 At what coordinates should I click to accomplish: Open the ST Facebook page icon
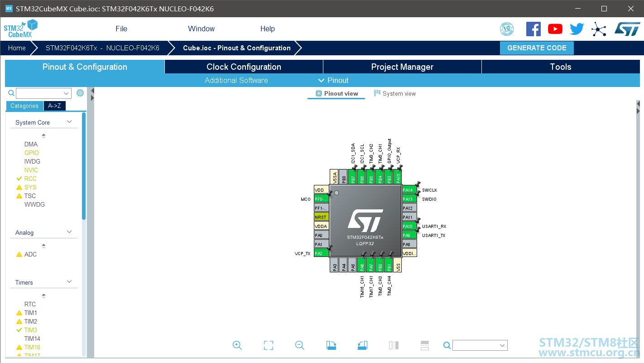click(x=533, y=29)
